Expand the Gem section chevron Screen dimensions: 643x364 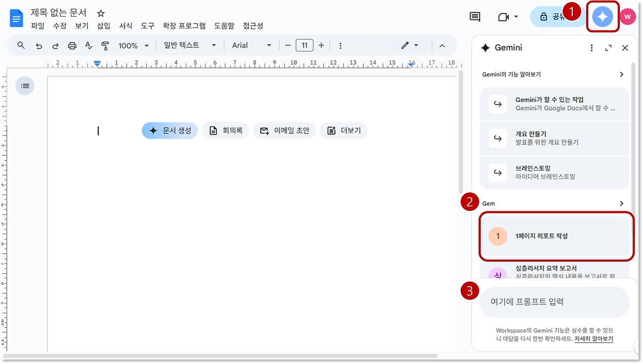[621, 203]
